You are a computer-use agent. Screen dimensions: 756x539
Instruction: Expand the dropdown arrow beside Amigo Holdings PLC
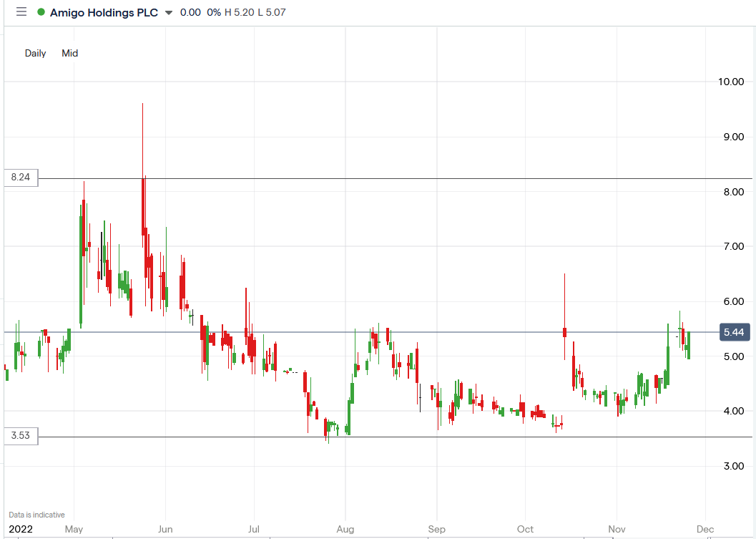[x=168, y=13]
